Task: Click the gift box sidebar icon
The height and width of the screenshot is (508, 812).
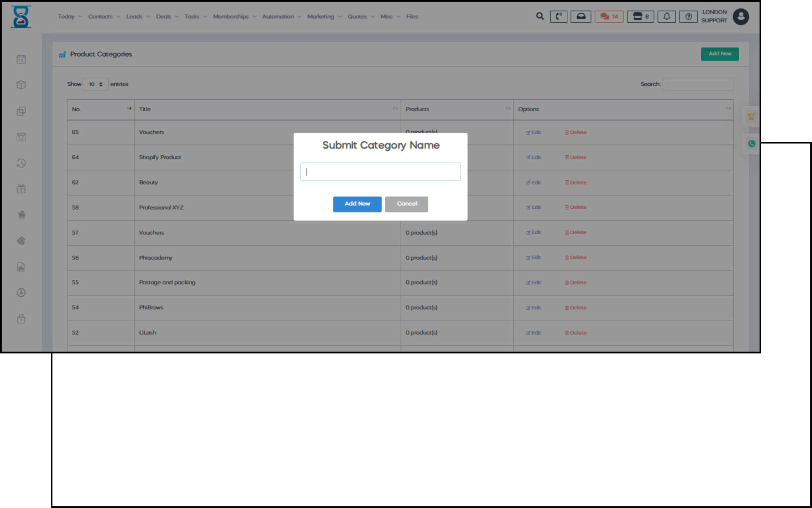Action: [x=21, y=189]
